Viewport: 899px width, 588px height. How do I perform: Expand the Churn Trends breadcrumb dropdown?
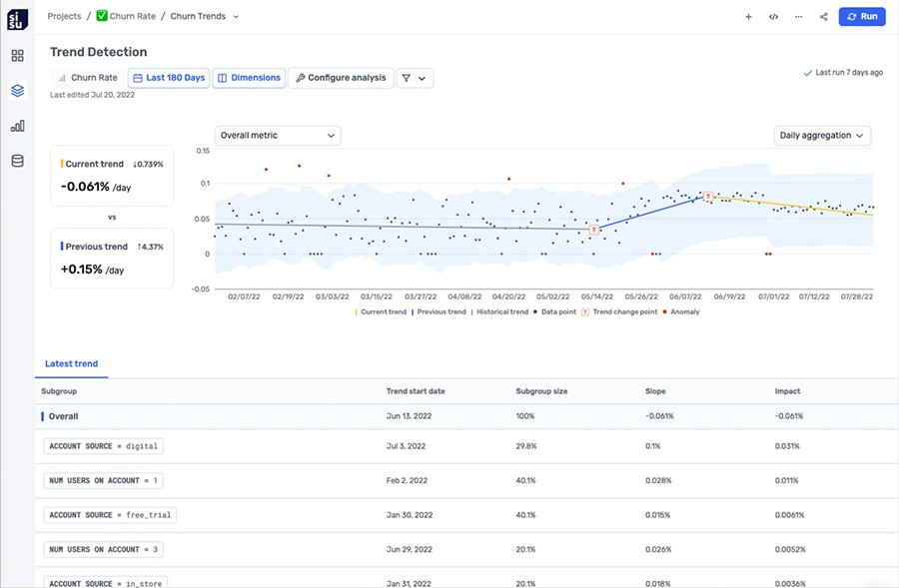click(x=235, y=16)
